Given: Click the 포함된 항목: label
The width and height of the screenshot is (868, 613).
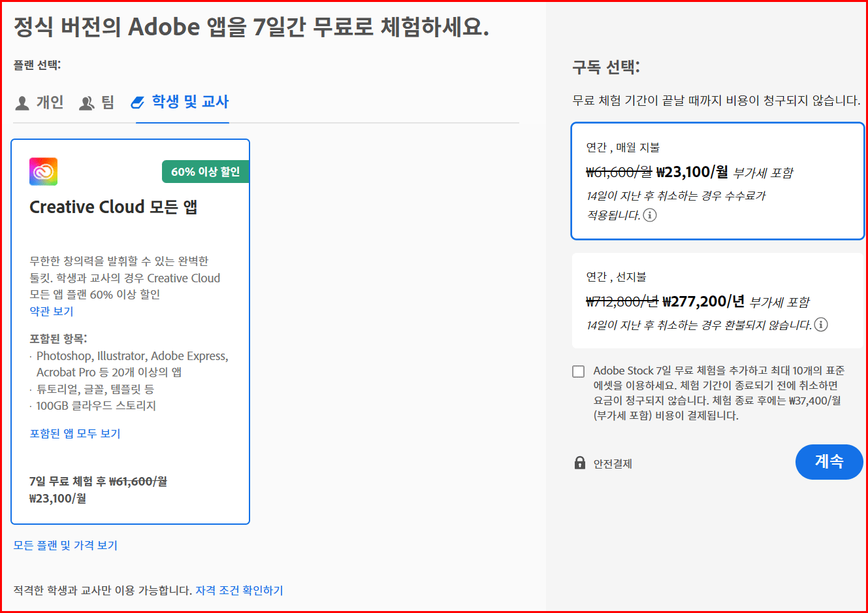Looking at the screenshot, I should [x=58, y=339].
